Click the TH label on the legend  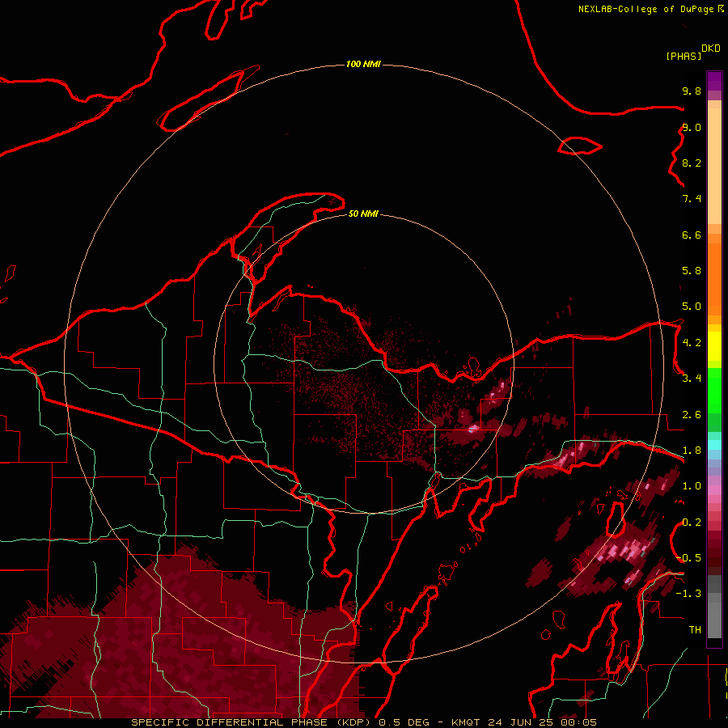[x=695, y=630]
